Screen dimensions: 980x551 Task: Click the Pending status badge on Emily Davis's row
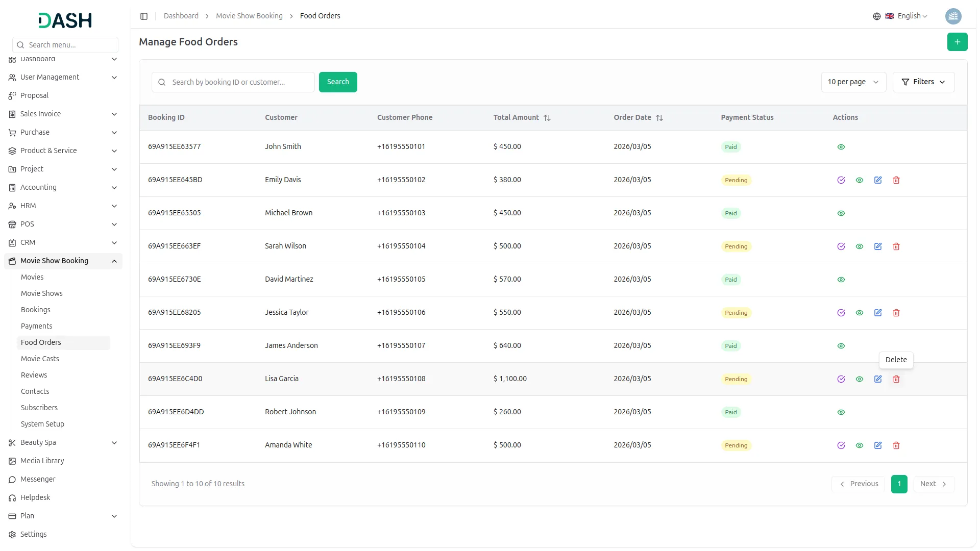click(736, 180)
